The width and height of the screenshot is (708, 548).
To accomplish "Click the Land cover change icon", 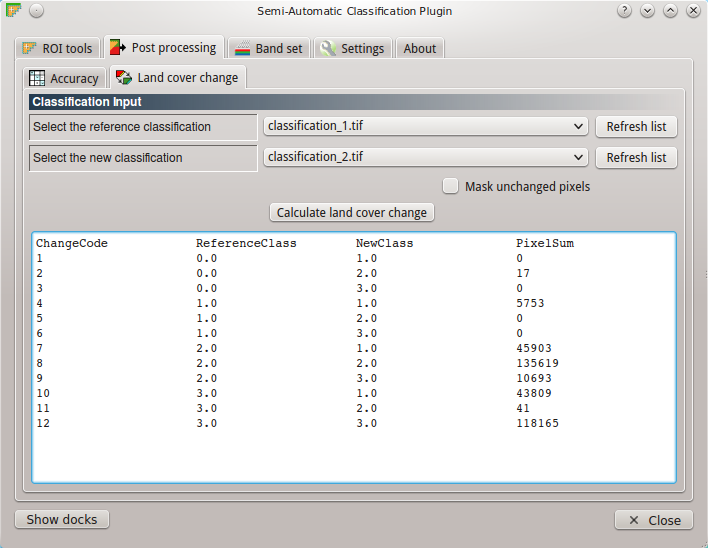I will (124, 77).
